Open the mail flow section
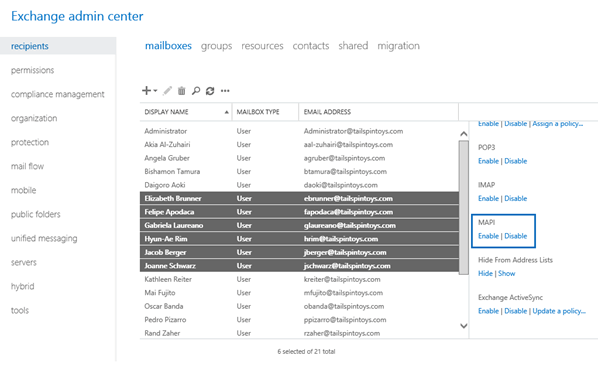Screen dimensions: 598x369 (x=27, y=166)
